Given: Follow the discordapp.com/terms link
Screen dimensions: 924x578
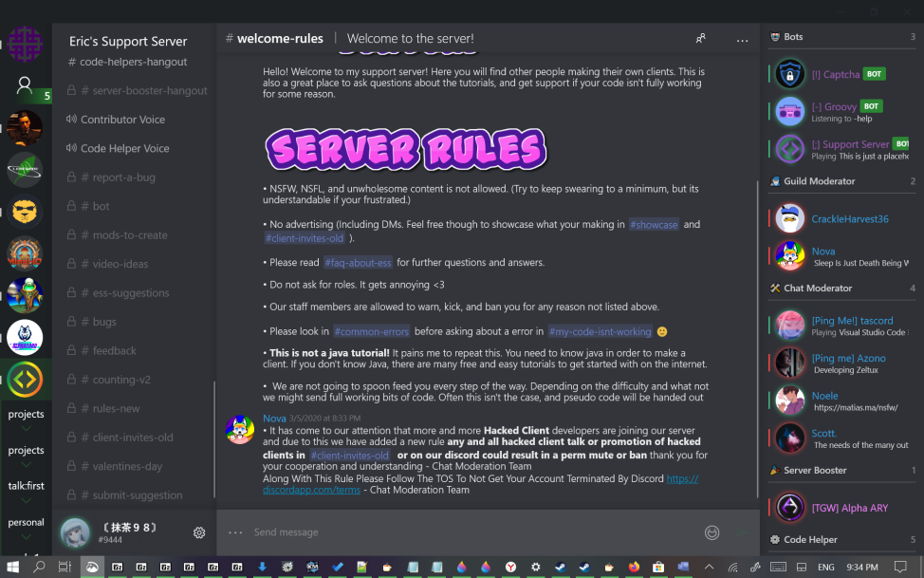Looking at the screenshot, I should coord(480,484).
